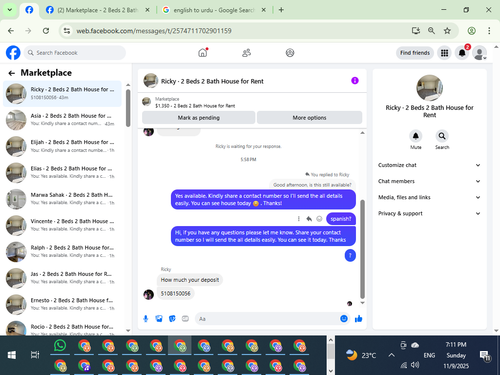The width and height of the screenshot is (500, 375).
Task: Click the chat messages scrollbar
Action: (x=362, y=249)
